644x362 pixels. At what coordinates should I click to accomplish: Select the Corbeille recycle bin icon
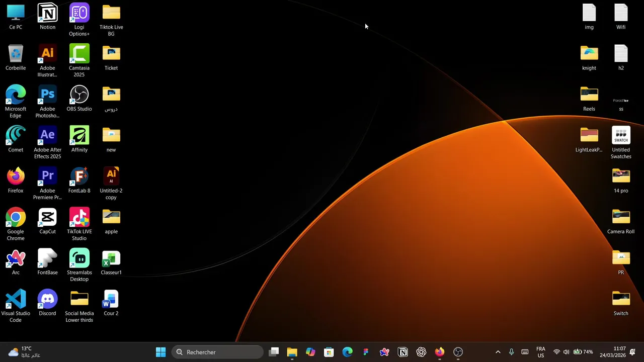[x=16, y=58]
